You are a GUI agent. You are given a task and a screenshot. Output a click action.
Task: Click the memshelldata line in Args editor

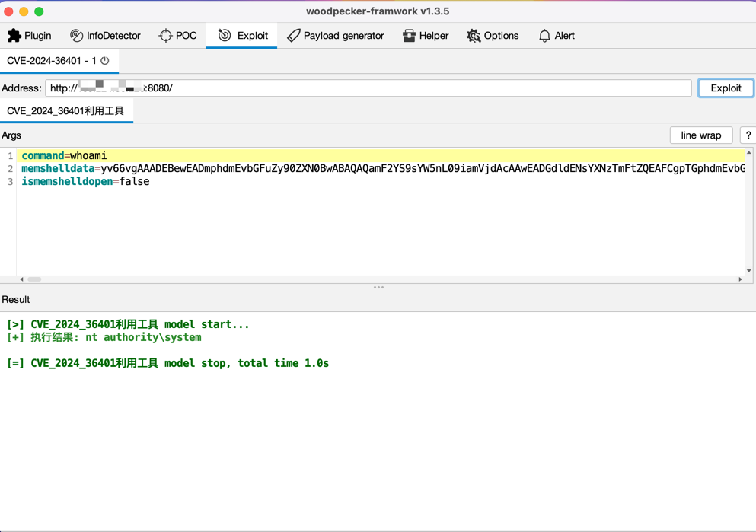pos(381,169)
